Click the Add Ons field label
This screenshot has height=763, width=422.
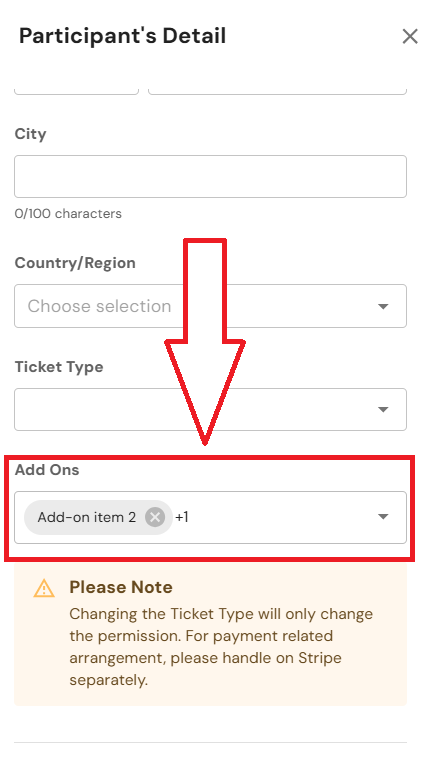pos(47,470)
